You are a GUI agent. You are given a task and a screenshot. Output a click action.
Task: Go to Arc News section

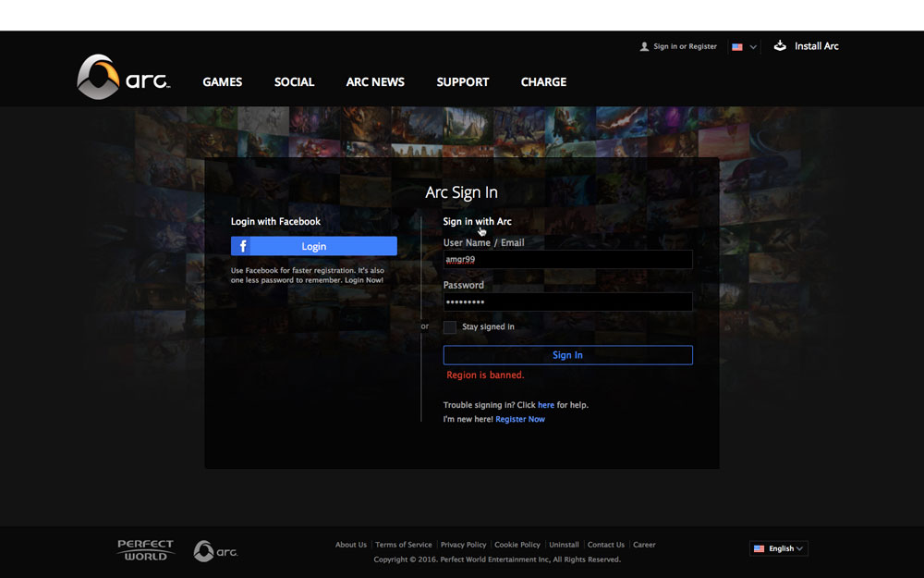[375, 82]
